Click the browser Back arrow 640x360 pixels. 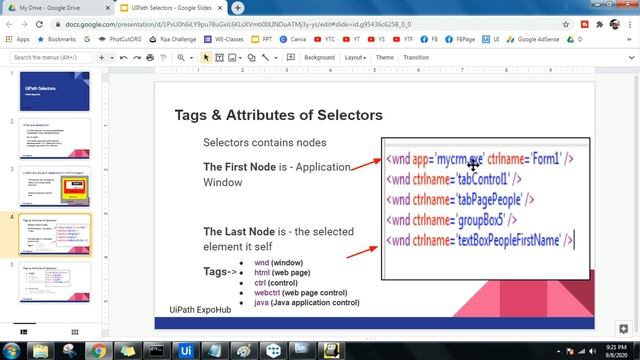[x=9, y=24]
